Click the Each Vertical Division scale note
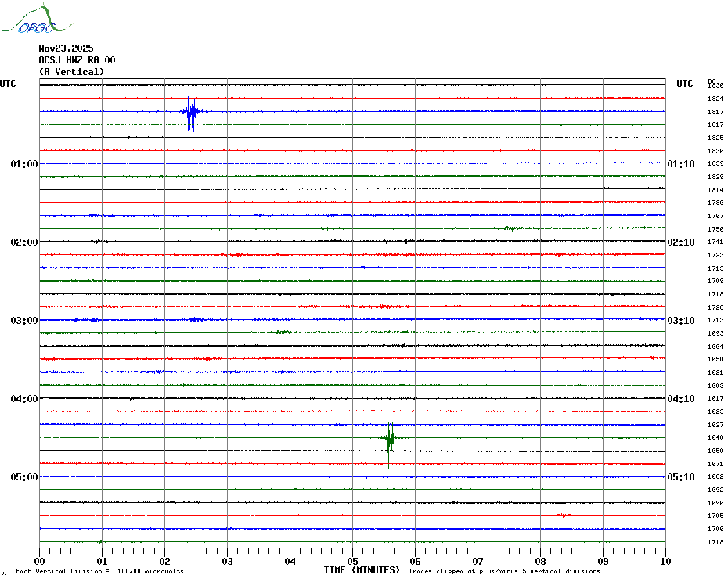Image resolution: width=728 pixels, height=582 pixels. pyautogui.click(x=99, y=572)
